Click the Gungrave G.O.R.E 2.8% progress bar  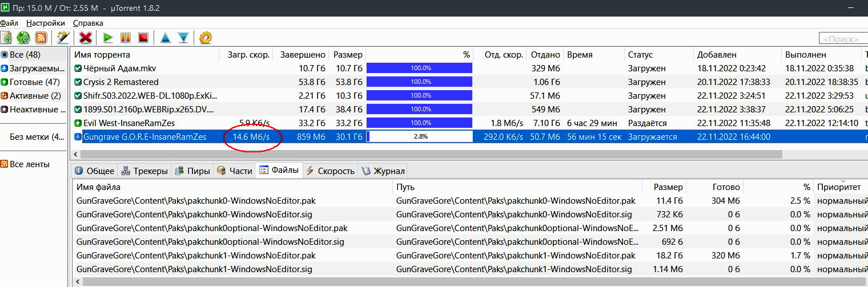pyautogui.click(x=419, y=137)
